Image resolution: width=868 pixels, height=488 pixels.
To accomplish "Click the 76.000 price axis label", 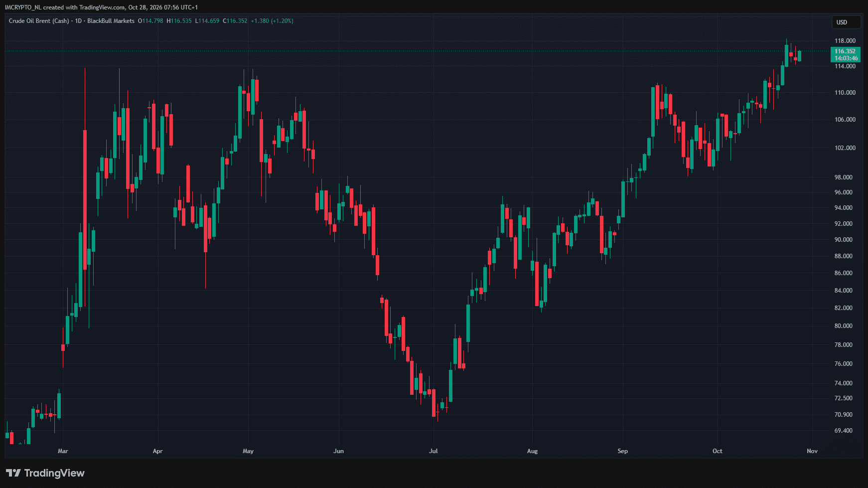I will tap(844, 364).
